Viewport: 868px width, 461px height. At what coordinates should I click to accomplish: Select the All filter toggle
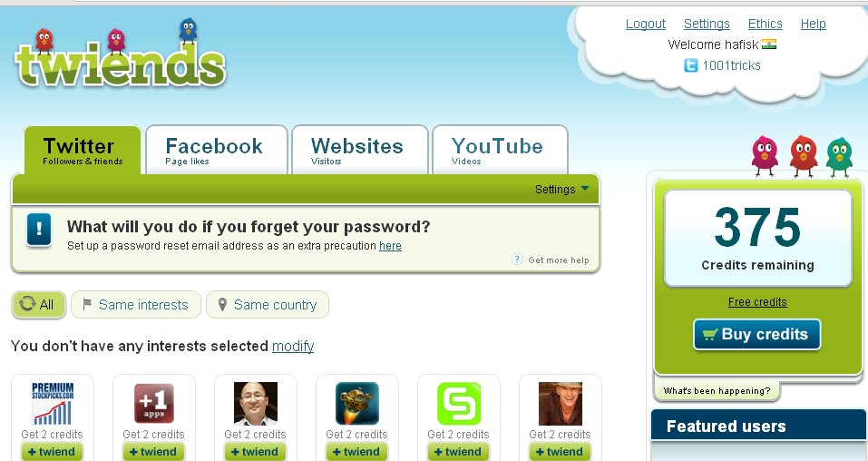[39, 305]
